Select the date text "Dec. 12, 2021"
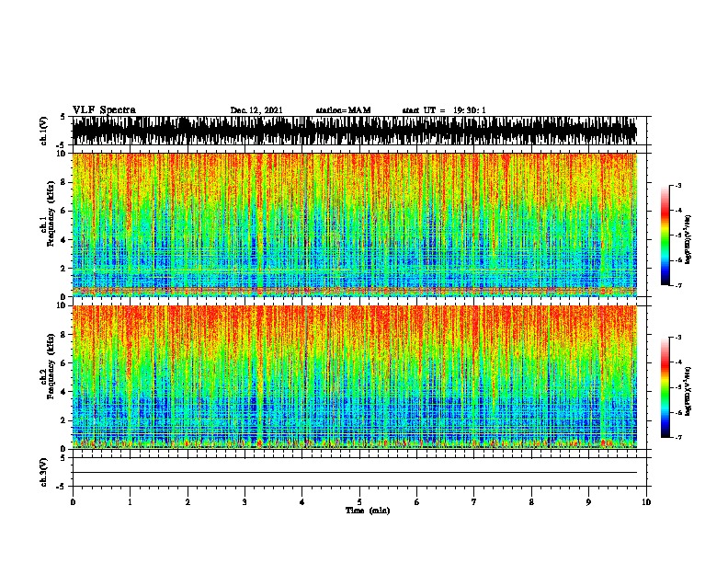Image resolution: width=728 pixels, height=563 pixels. 256,110
